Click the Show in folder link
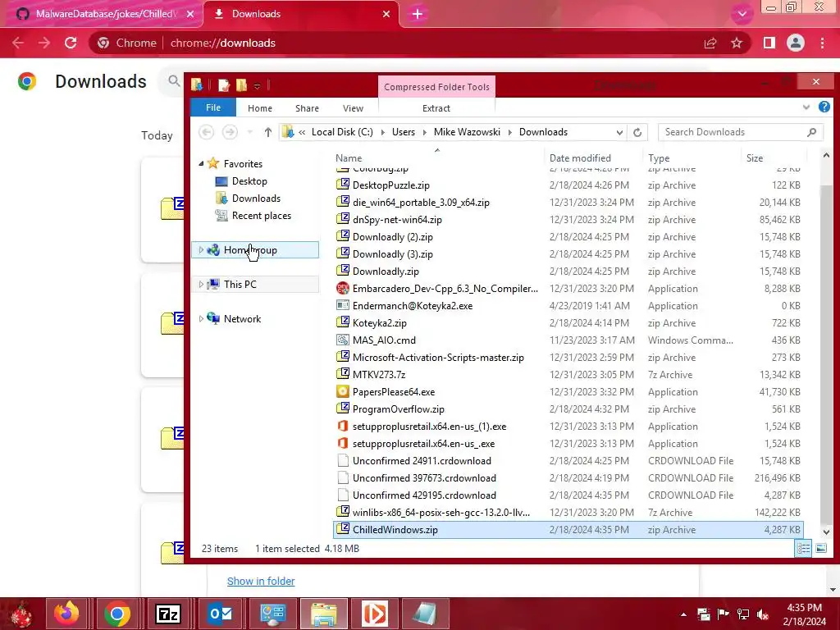 (261, 581)
